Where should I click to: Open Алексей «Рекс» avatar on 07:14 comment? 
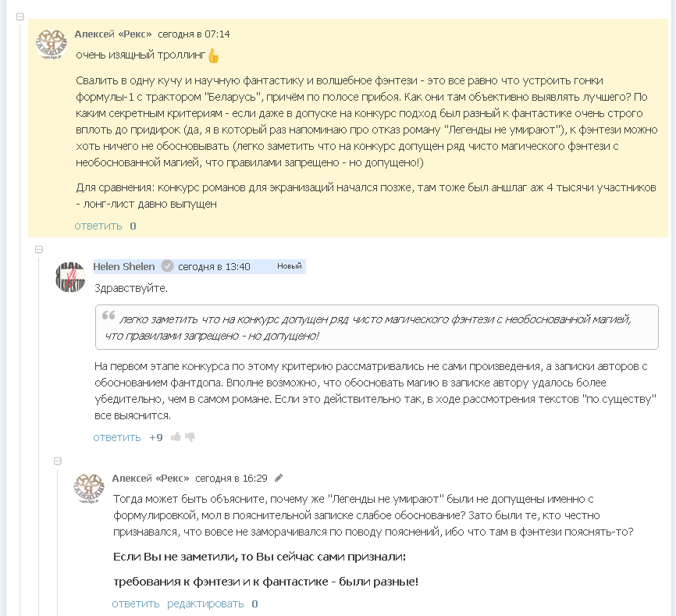[x=52, y=45]
